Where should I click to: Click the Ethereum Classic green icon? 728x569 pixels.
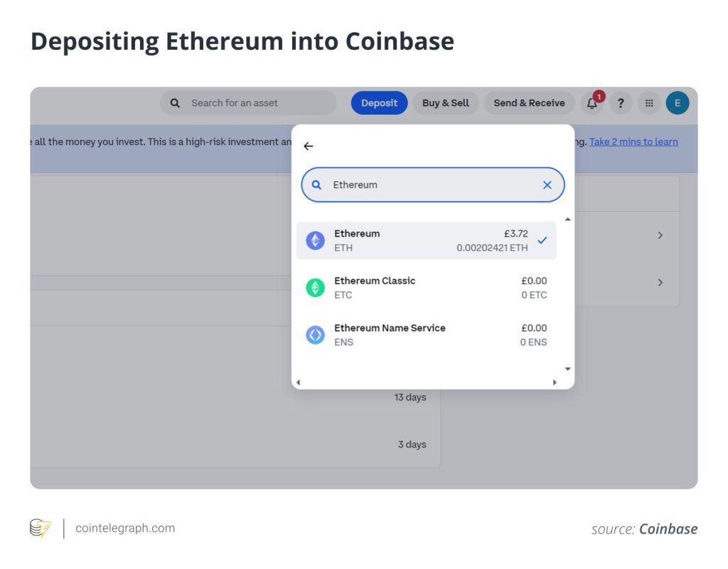coord(315,287)
